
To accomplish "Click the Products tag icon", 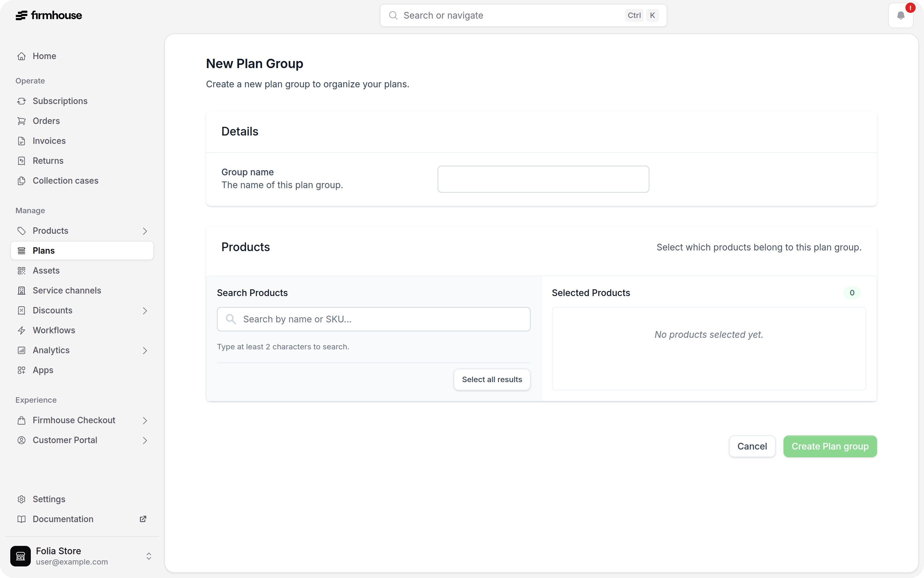I will click(x=21, y=231).
